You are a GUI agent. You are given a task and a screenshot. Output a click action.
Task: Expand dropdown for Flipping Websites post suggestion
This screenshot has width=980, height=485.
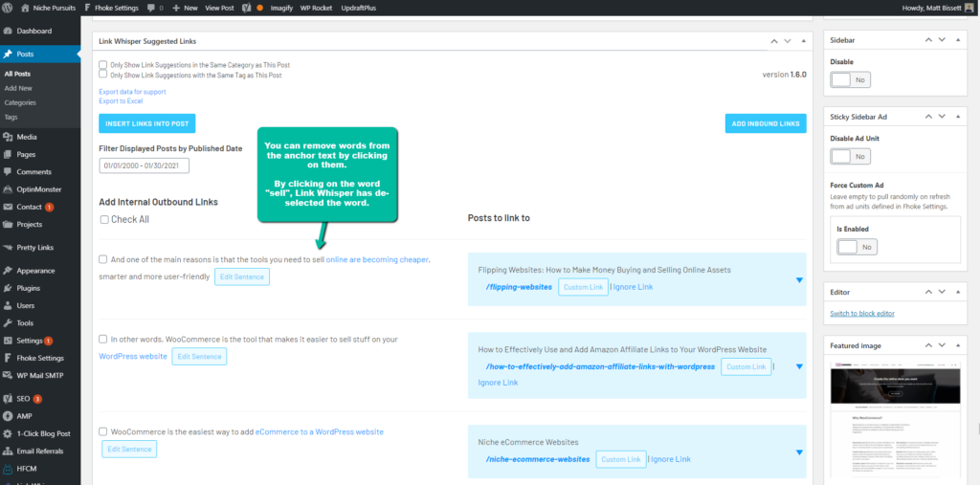[x=799, y=280]
